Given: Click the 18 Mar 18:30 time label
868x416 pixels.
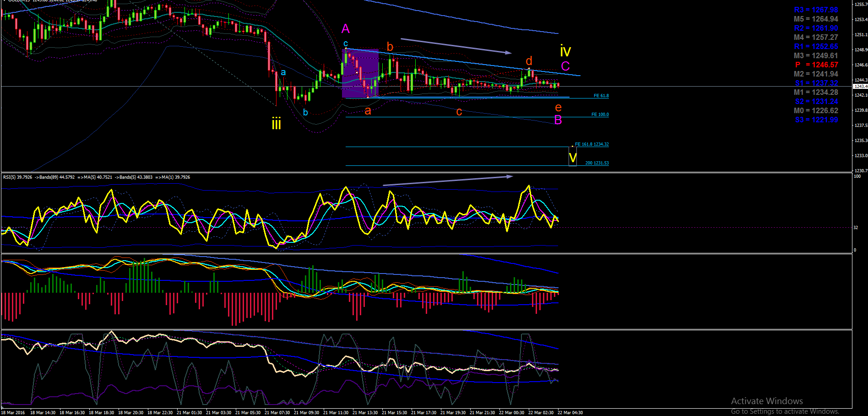Looking at the screenshot, I should point(102,413).
